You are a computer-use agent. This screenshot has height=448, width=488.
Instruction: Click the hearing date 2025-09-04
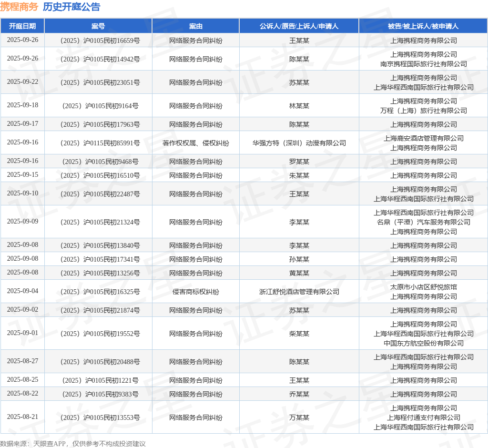tap(22, 291)
